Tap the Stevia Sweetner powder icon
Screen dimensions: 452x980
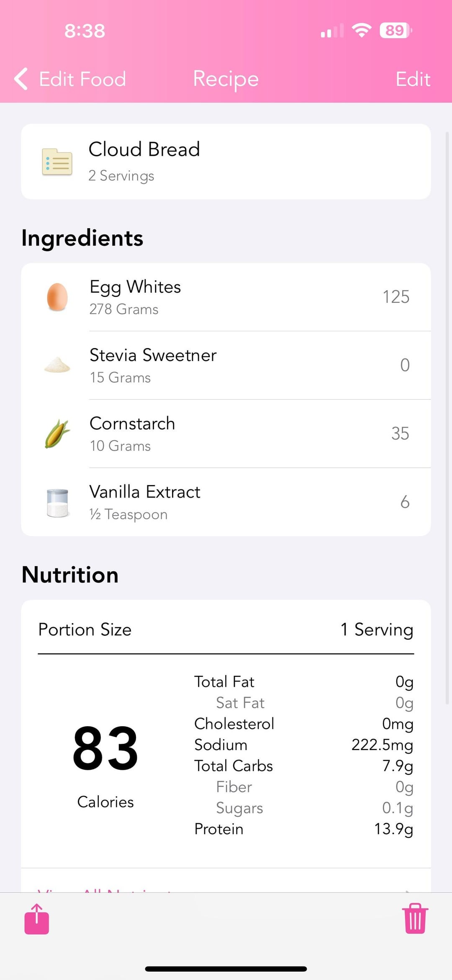pyautogui.click(x=57, y=365)
